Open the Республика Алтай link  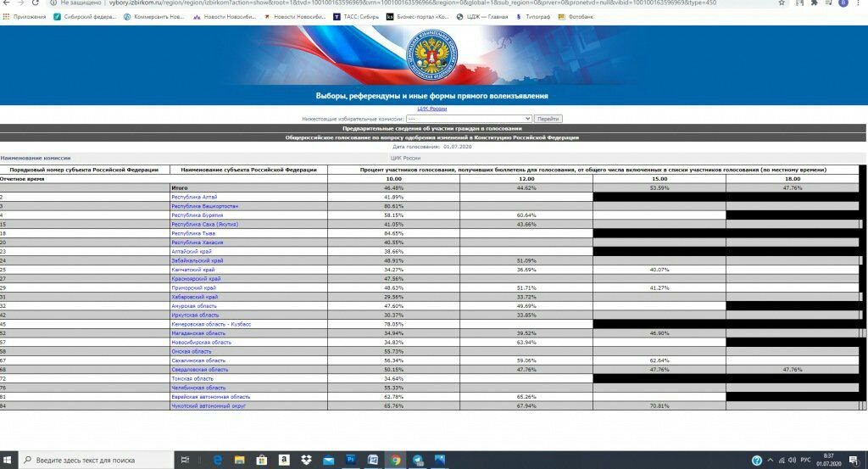(x=194, y=197)
